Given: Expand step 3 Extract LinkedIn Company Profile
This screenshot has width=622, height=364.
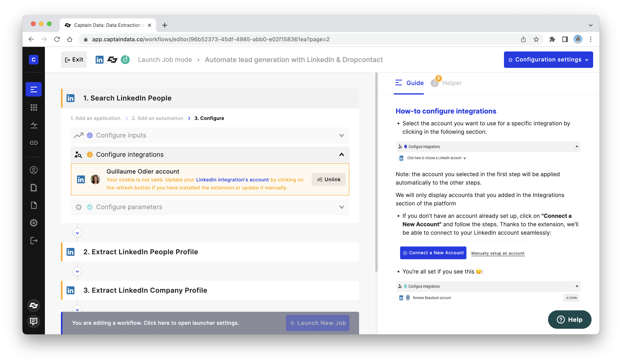Looking at the screenshot, I should pyautogui.click(x=210, y=290).
